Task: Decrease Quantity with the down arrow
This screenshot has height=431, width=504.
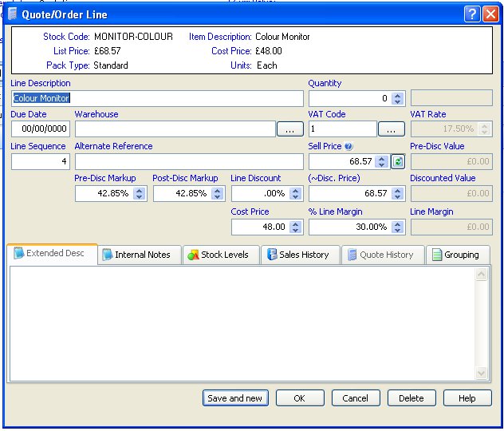Action: (398, 101)
